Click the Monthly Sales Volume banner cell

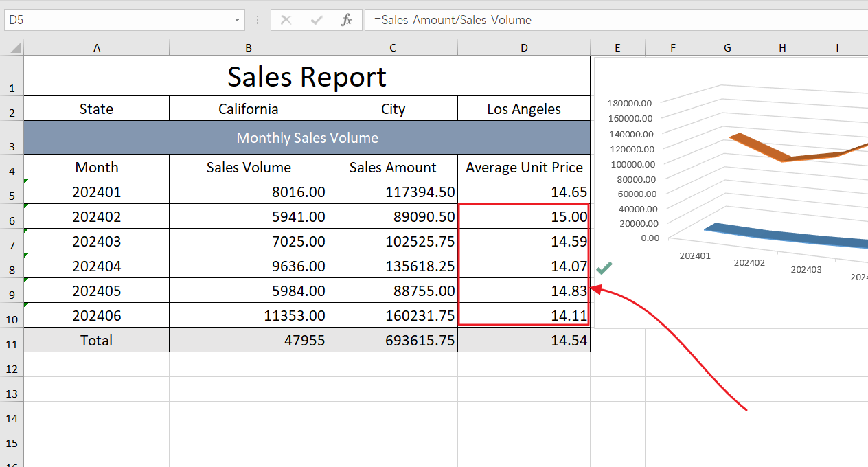(306, 138)
